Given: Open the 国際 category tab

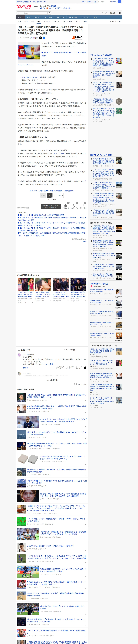Looking at the screenshot, I should point(32,22).
